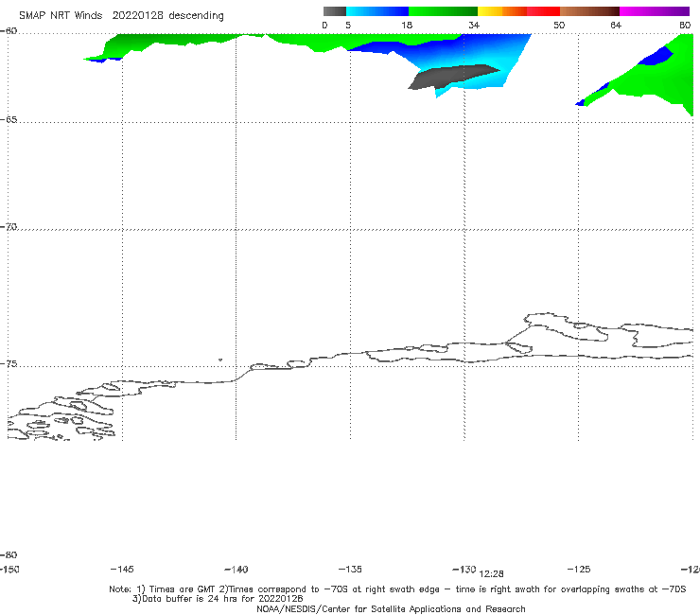The image size is (700, 615).
Task: Click the red segment of the color bar
Action: pyautogui.click(x=543, y=11)
